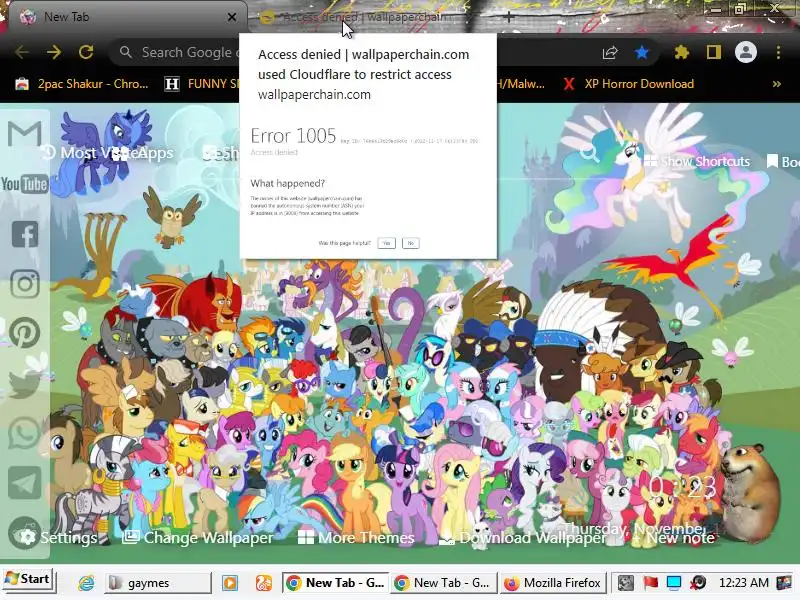The image size is (800, 600).
Task: Click Change Wallpaper
Action: (198, 537)
